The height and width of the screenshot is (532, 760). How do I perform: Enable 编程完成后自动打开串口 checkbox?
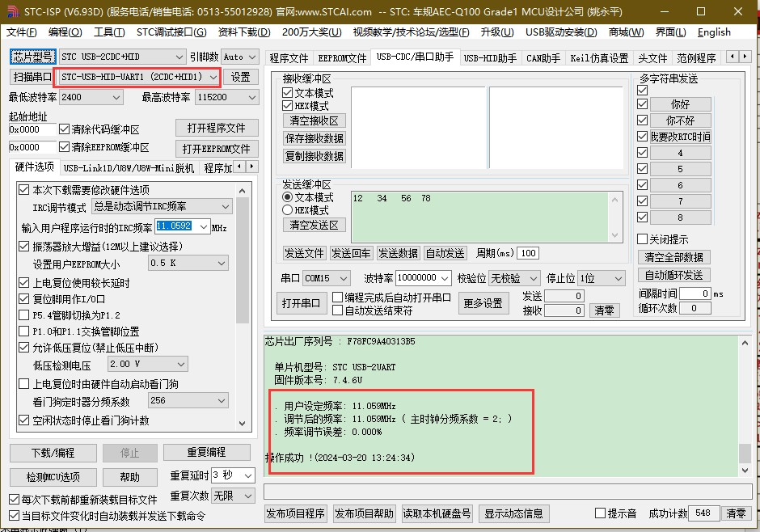(x=338, y=297)
